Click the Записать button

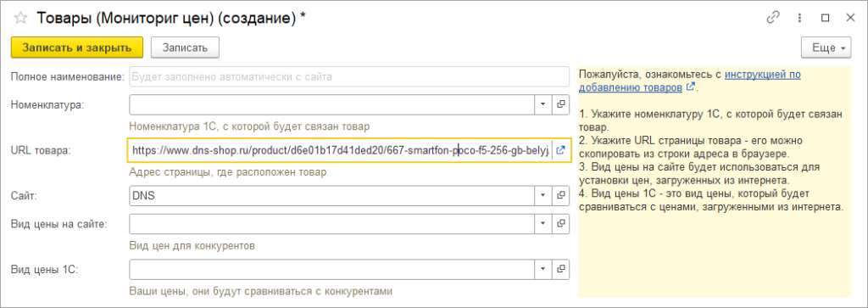coord(185,47)
